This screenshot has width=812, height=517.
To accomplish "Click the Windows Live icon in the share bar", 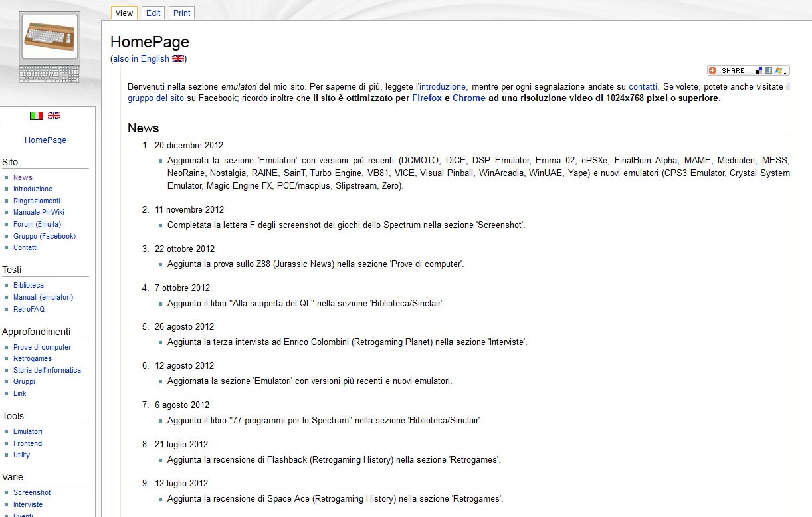I will point(778,70).
